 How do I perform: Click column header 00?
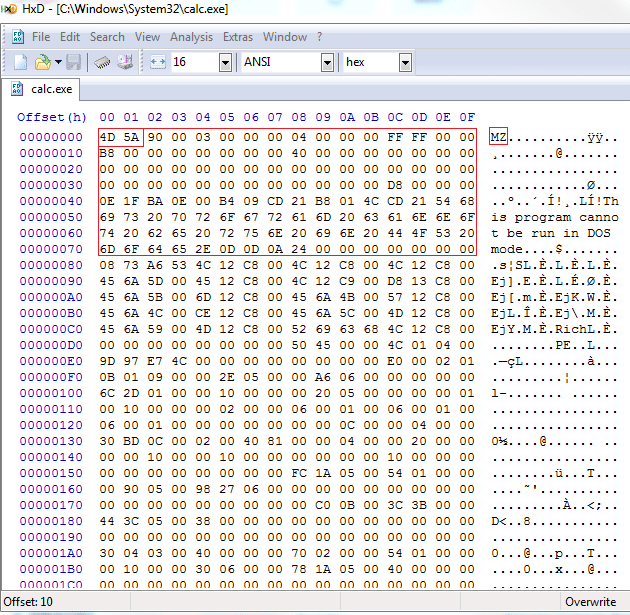click(107, 117)
